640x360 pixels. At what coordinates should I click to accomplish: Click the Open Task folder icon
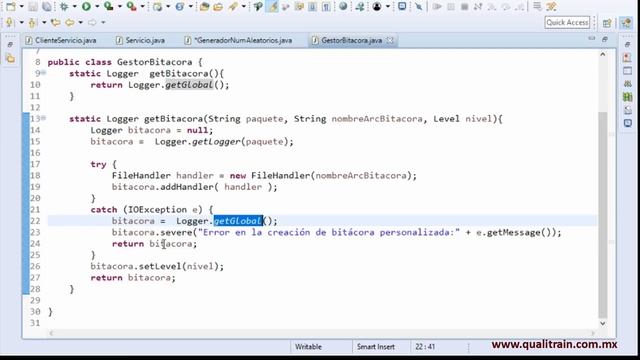pos(218,6)
